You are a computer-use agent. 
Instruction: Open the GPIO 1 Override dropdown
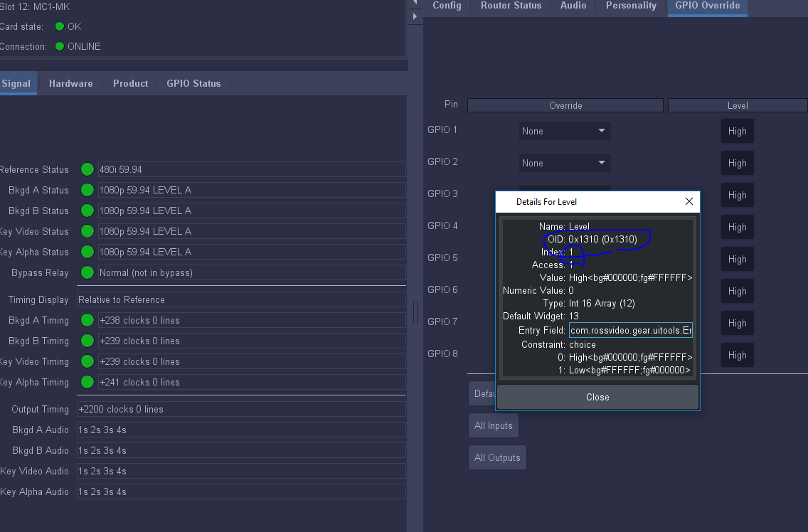point(565,131)
